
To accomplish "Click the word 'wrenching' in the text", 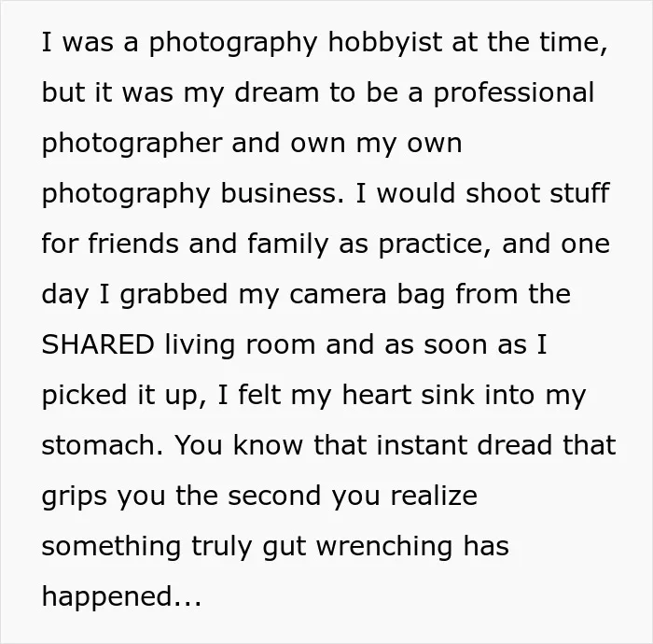I will tap(384, 548).
